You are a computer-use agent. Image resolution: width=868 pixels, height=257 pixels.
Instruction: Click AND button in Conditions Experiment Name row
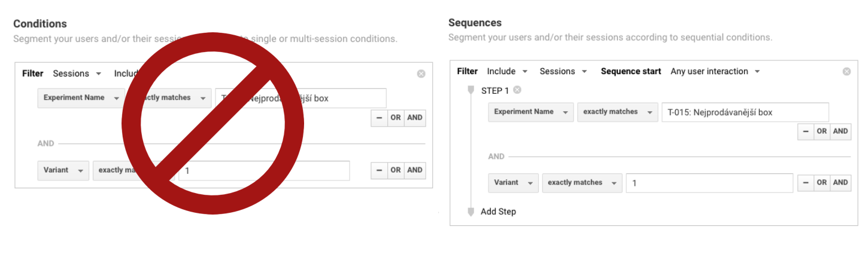click(415, 118)
